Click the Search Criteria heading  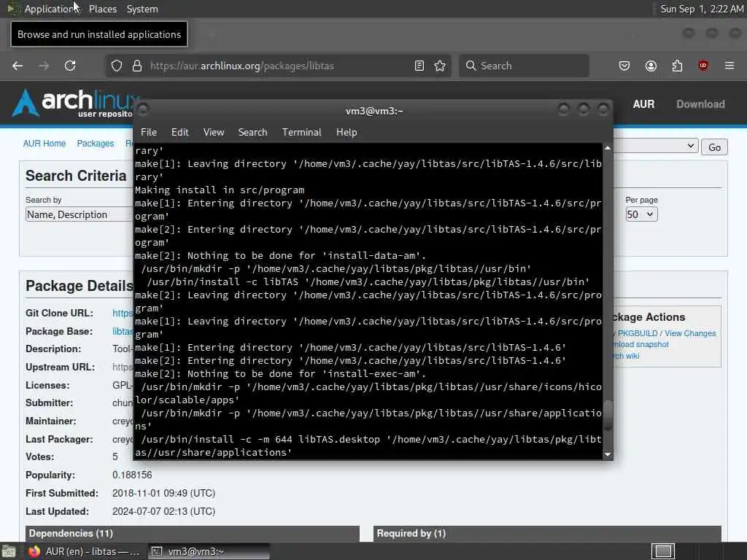click(x=76, y=176)
